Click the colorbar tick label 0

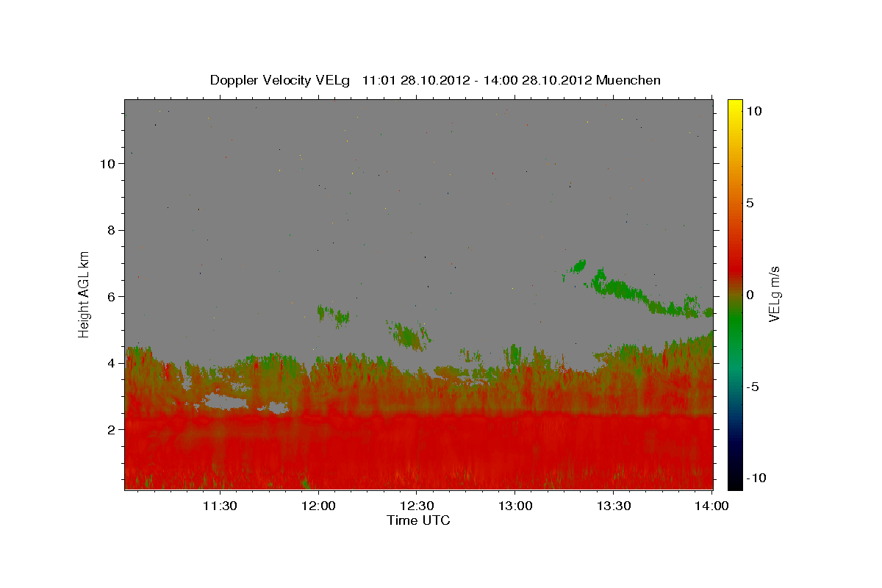750,295
